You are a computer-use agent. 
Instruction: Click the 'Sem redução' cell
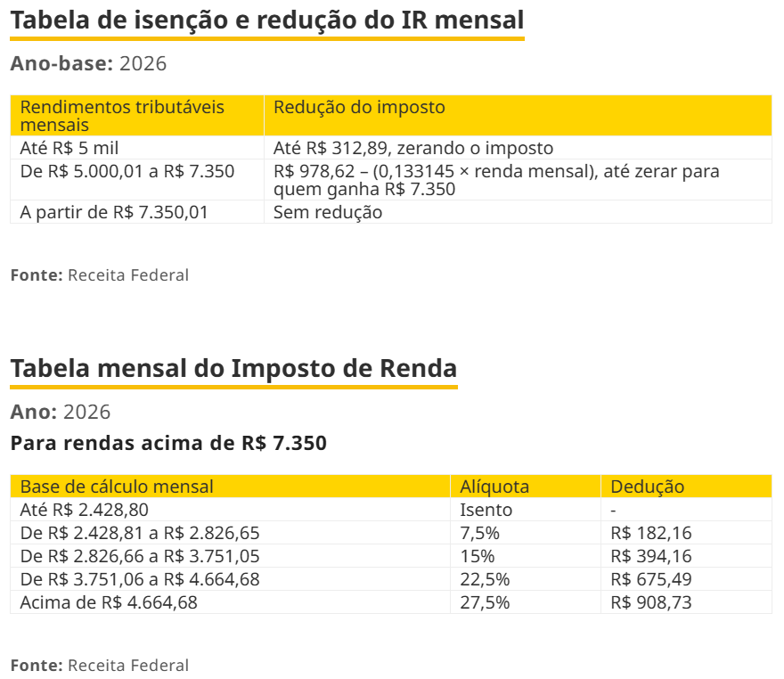coord(328,212)
